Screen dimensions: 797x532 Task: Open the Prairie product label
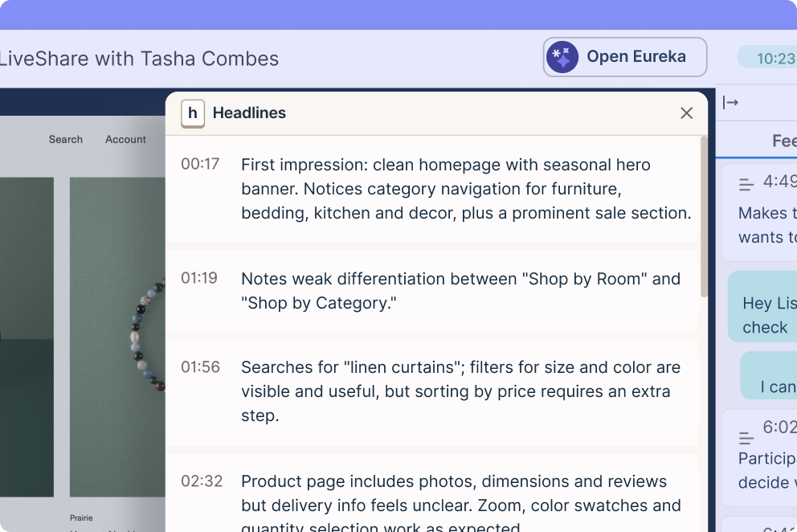[81, 518]
